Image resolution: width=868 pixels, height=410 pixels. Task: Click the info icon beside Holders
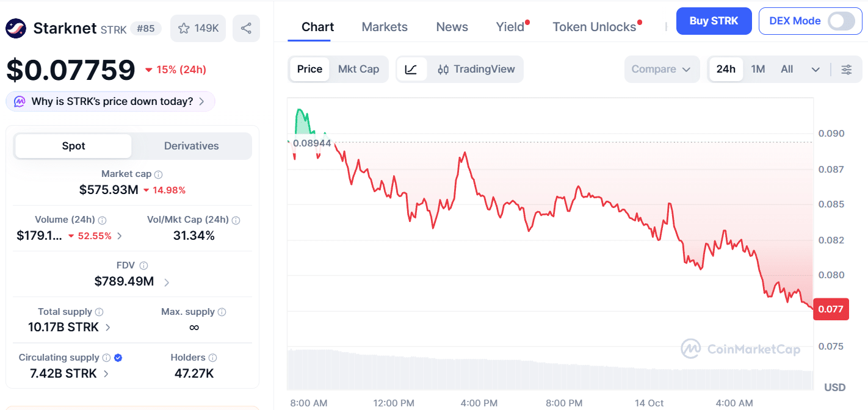click(x=212, y=358)
